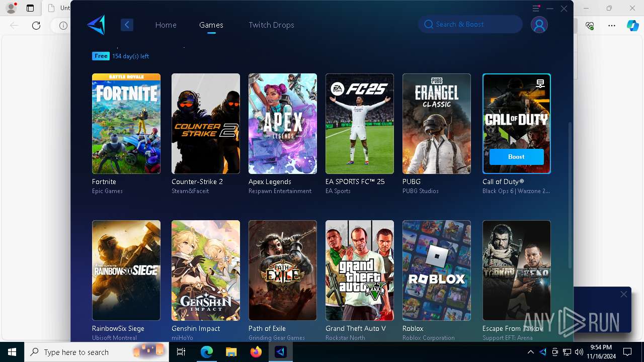Click the Roblox title text
The height and width of the screenshot is (362, 644).
tap(413, 328)
